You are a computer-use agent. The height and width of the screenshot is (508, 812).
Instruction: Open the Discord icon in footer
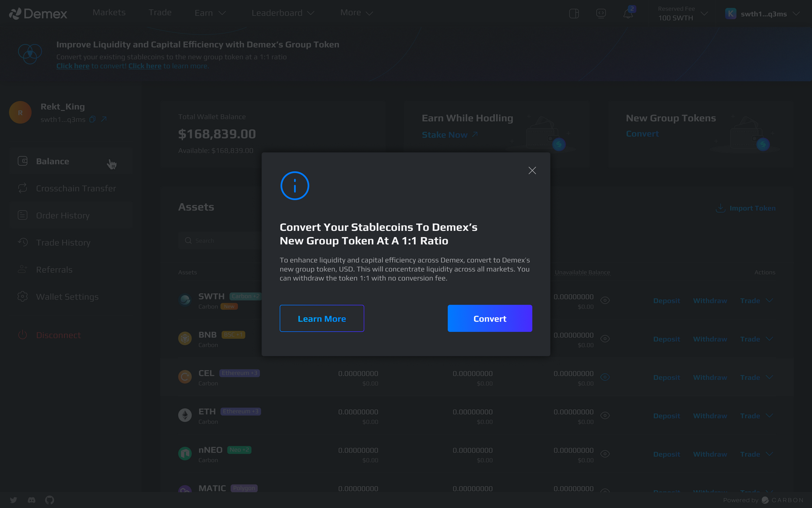point(31,500)
